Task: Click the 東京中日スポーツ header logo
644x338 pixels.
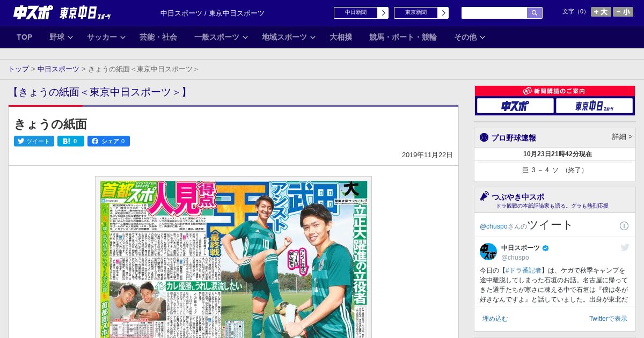Action: (85, 13)
